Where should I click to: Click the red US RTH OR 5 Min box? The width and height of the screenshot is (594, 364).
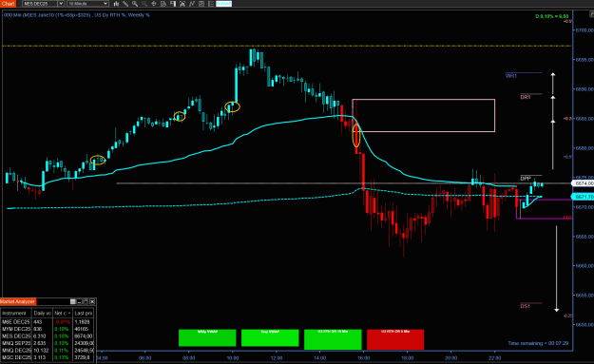(395, 339)
